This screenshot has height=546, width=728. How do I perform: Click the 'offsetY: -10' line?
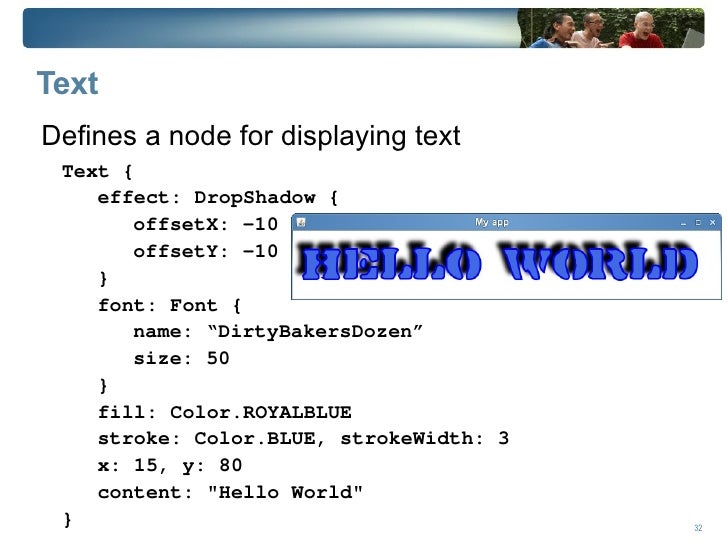(205, 252)
